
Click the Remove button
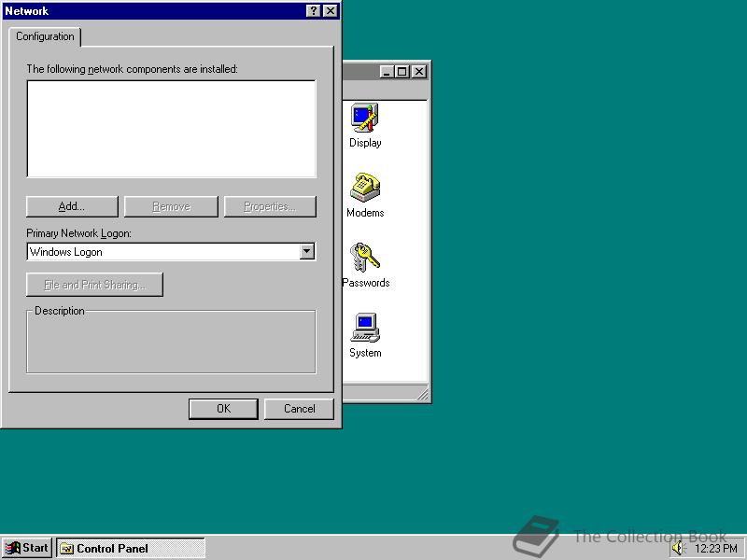[x=171, y=206]
